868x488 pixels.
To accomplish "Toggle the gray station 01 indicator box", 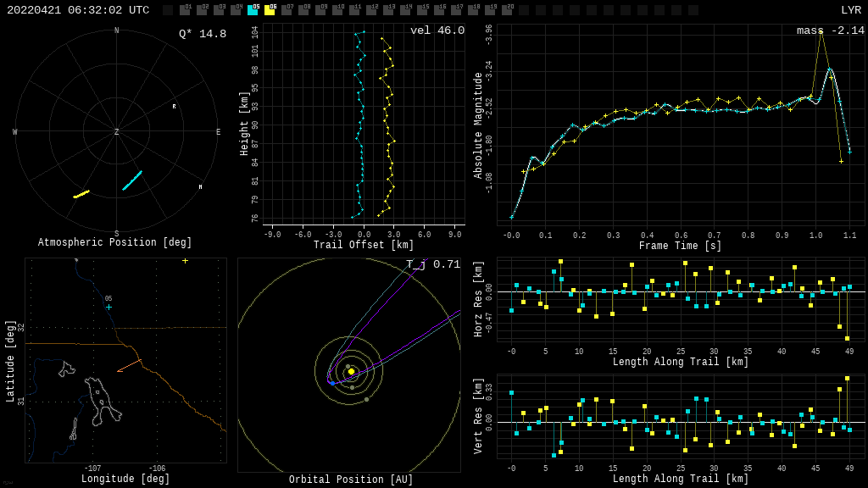I will pos(185,10).
